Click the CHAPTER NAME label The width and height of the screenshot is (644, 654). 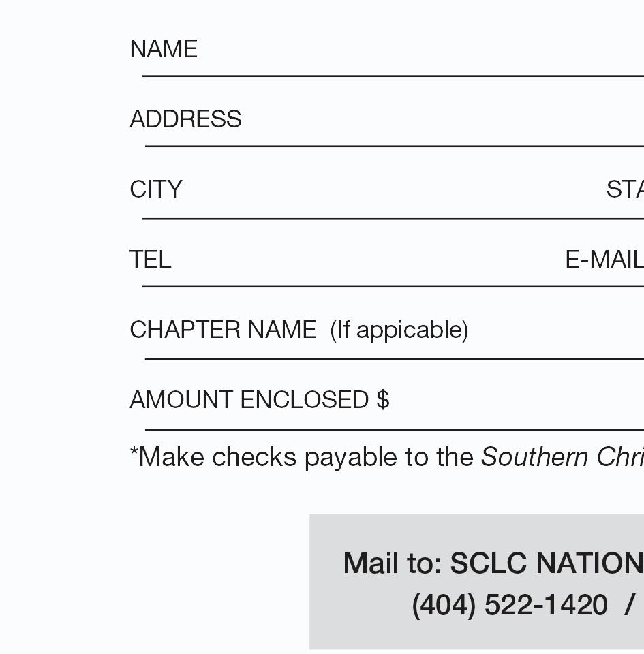pyautogui.click(x=223, y=330)
